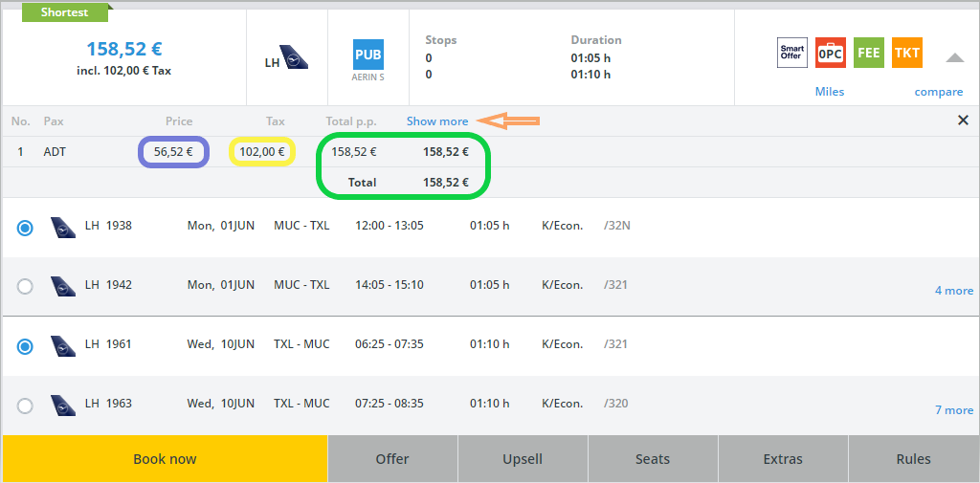Close the price breakdown with the X
980x483 pixels.
(x=963, y=121)
